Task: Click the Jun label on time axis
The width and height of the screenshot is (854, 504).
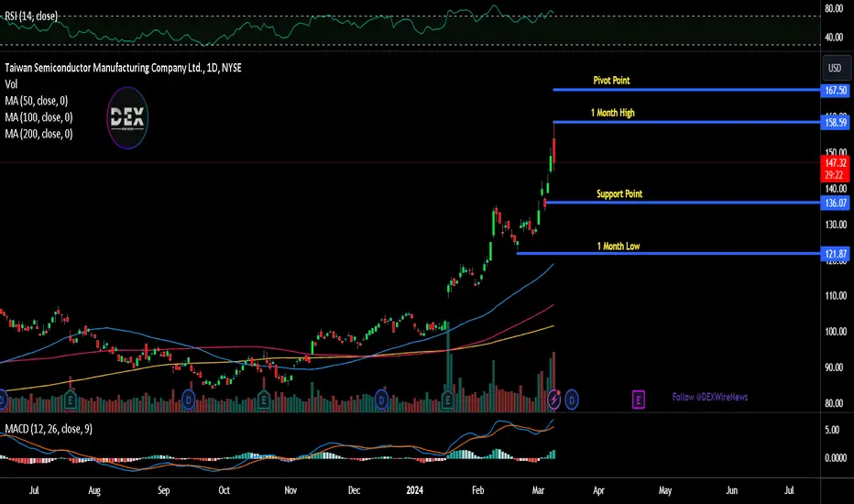Action: tap(731, 490)
